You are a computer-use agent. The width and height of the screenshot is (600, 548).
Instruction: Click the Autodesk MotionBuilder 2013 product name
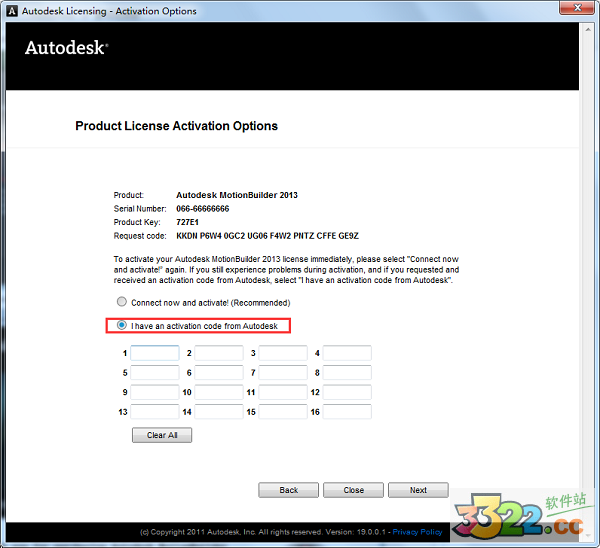coord(237,195)
